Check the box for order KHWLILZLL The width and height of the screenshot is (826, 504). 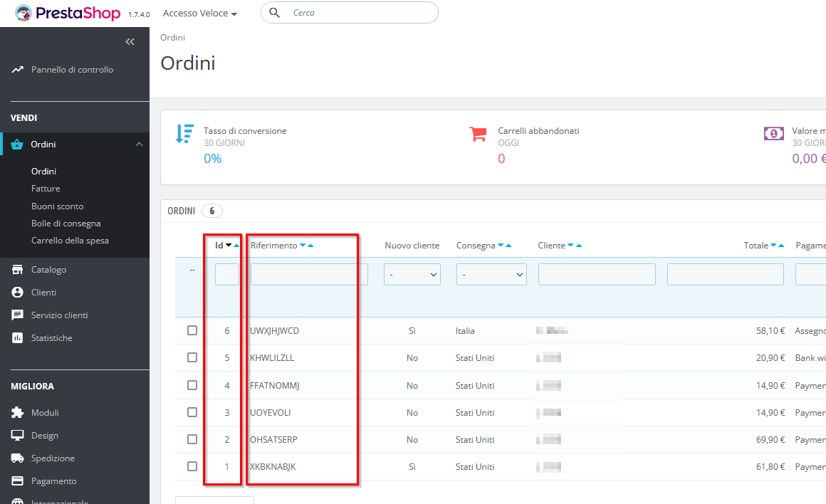(x=192, y=357)
